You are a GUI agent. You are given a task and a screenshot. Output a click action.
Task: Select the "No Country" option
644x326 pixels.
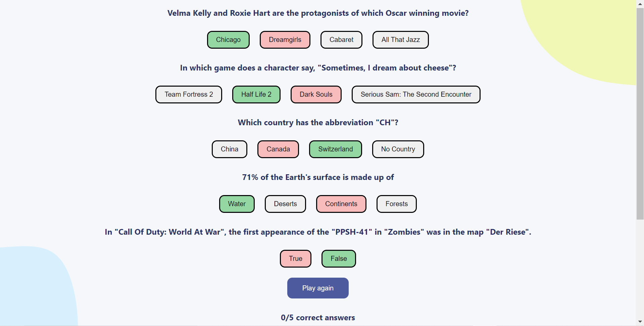[x=398, y=149]
